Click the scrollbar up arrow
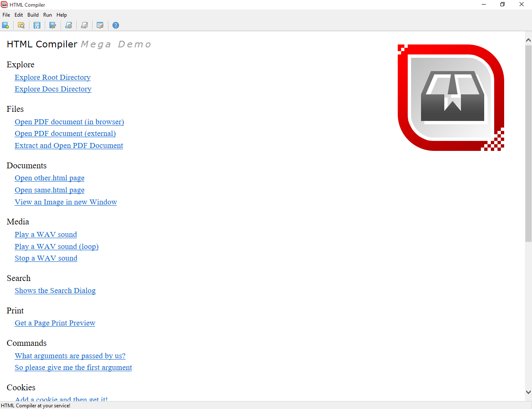This screenshot has height=409, width=532. click(528, 40)
